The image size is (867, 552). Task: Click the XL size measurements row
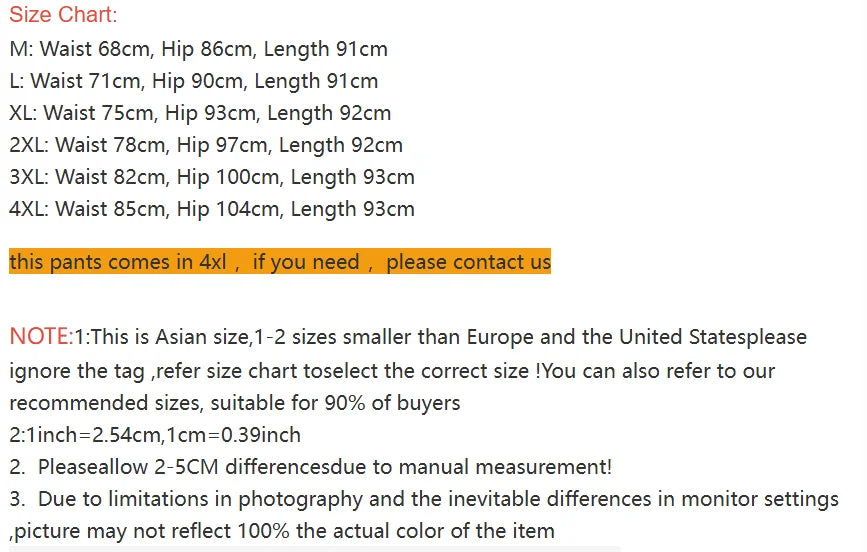(200, 113)
